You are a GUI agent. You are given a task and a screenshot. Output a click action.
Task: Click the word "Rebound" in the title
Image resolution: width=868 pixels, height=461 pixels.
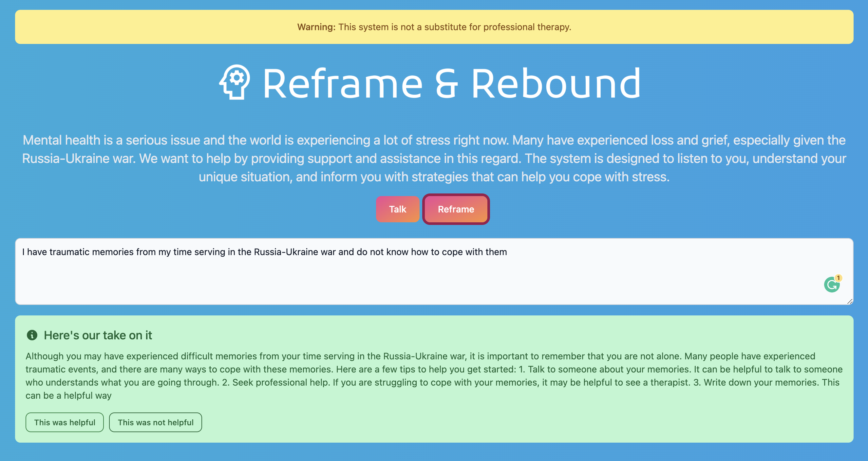(556, 83)
